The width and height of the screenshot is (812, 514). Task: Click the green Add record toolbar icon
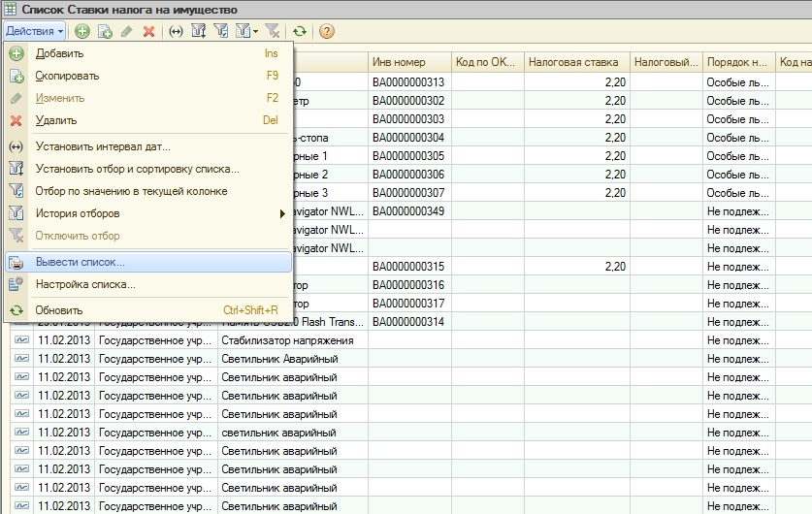click(x=82, y=31)
